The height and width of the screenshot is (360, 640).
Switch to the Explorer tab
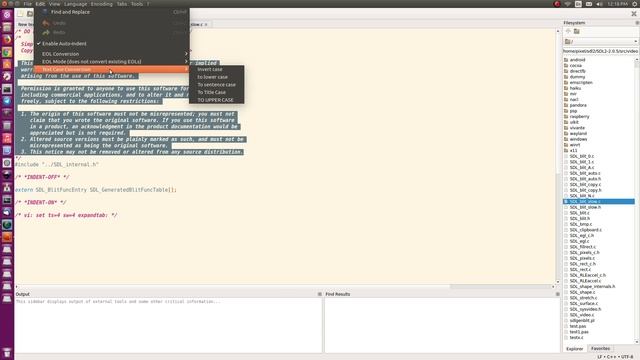coord(574,349)
